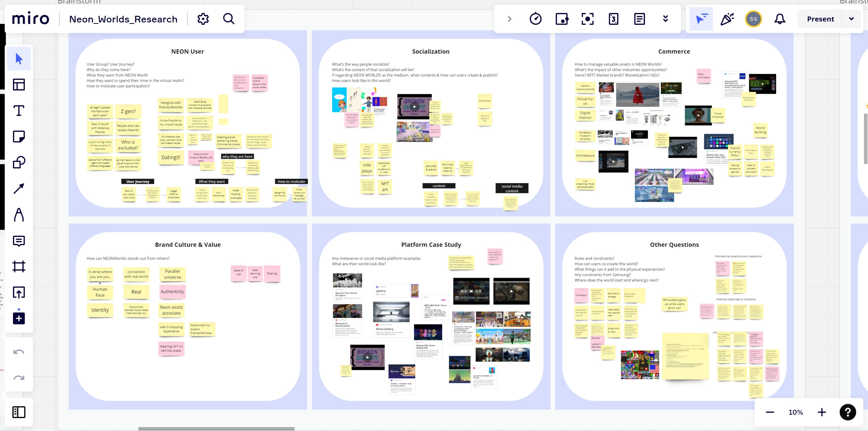Select the Templates tool in the sidebar
Viewport: 868px width, 431px height.
click(19, 85)
